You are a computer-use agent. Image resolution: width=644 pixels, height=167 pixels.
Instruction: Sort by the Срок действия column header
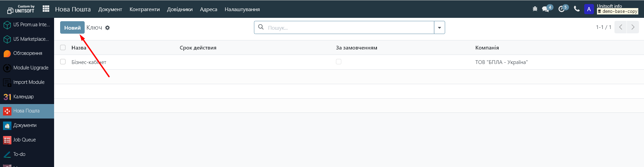(x=198, y=48)
